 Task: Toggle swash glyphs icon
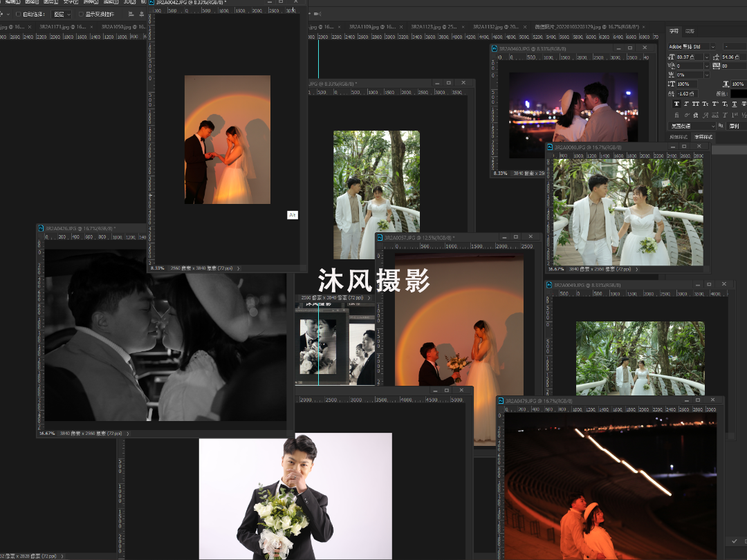(x=705, y=115)
